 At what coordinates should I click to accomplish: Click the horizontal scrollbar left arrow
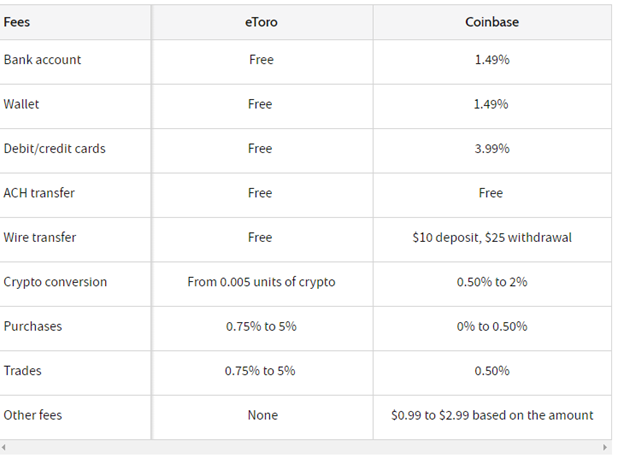click(x=3, y=447)
